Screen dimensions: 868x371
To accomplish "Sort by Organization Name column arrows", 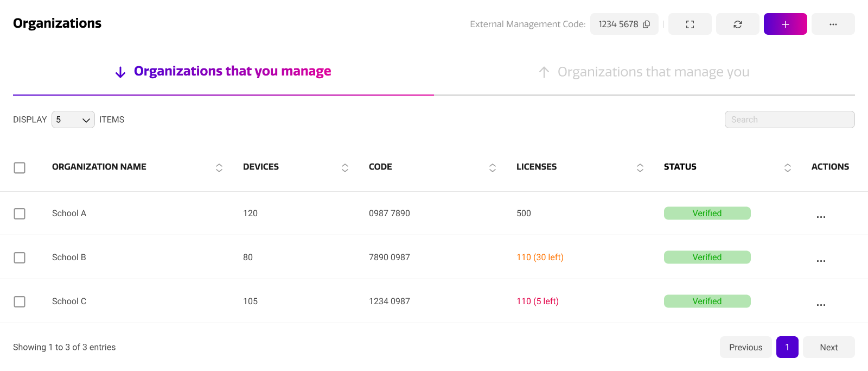I will pyautogui.click(x=219, y=168).
